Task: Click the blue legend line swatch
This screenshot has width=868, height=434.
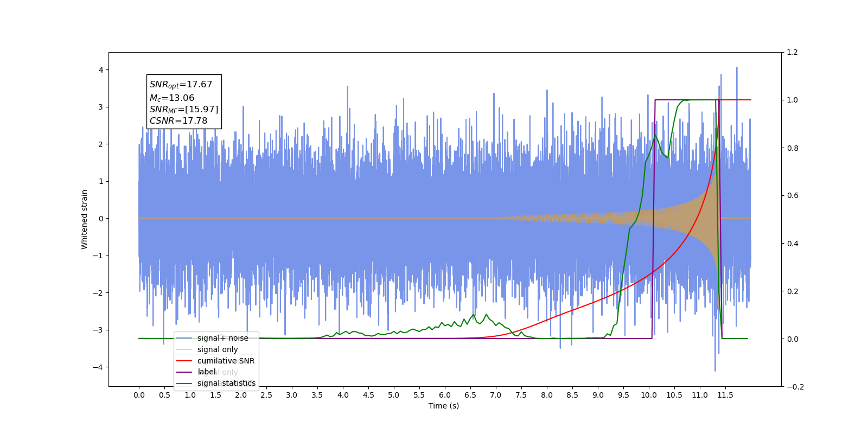Action: point(184,338)
